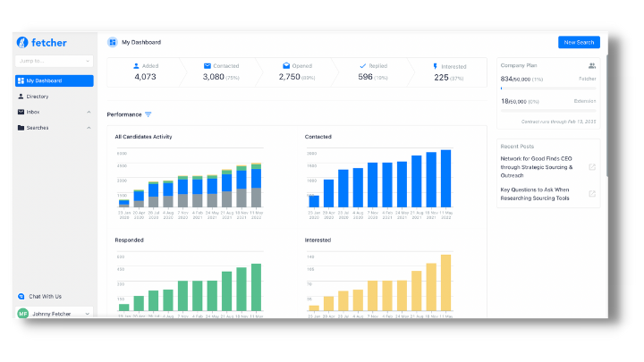
Task: Collapse the Inbox section chevron
Action: pos(89,112)
